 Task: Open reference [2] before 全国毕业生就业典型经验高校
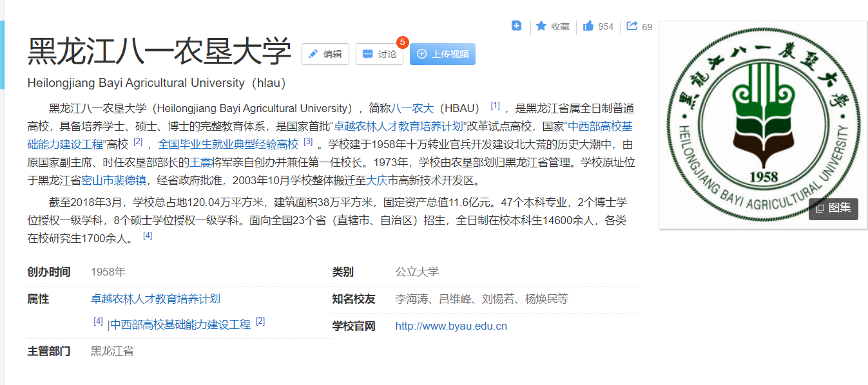point(138,142)
